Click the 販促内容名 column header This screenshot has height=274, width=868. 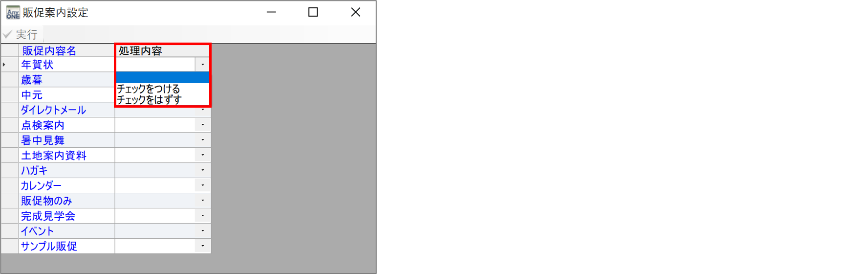point(66,50)
